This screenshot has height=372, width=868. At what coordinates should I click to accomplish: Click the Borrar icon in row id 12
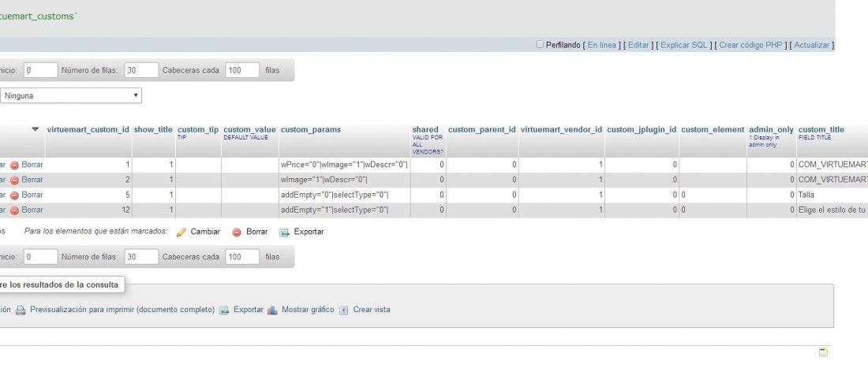coord(15,210)
